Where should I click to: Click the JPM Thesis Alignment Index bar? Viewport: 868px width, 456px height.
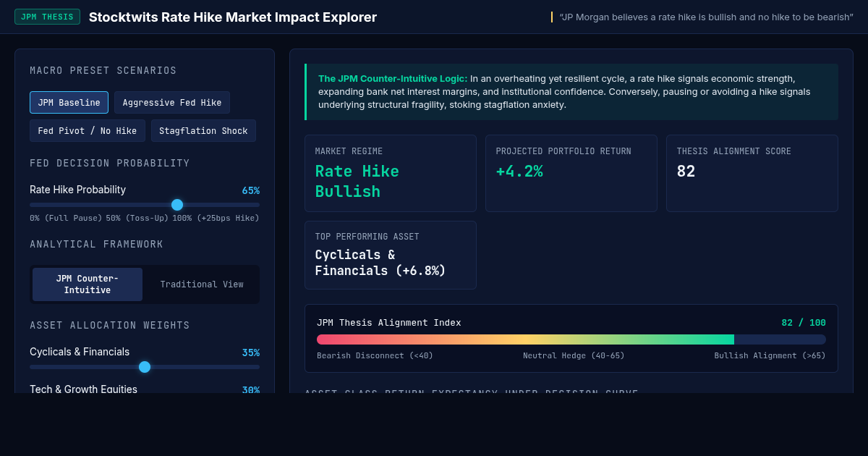click(571, 339)
